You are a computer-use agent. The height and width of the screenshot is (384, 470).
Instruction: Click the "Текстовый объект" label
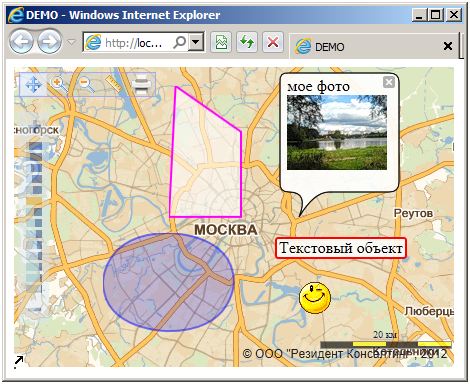click(341, 248)
